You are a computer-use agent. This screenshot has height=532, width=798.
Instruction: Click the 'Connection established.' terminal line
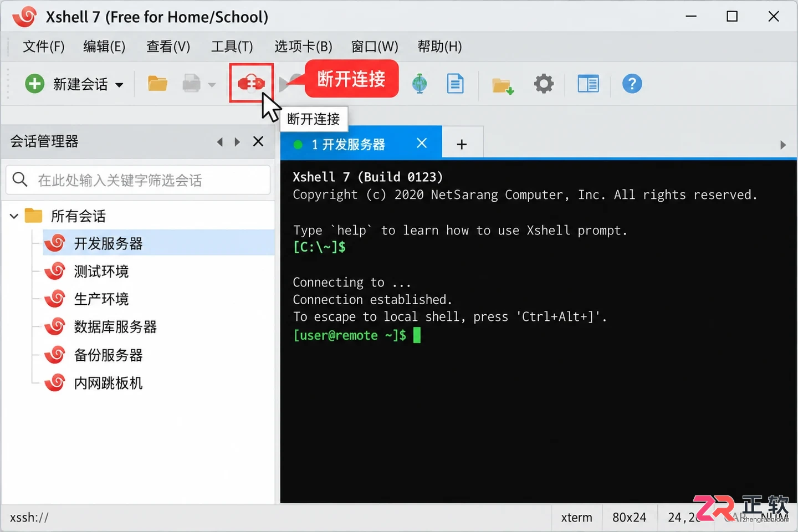[372, 300]
